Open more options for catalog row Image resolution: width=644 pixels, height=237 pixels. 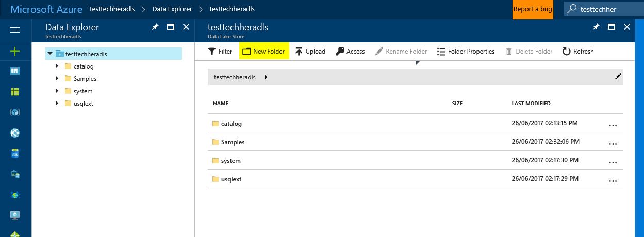click(x=613, y=125)
